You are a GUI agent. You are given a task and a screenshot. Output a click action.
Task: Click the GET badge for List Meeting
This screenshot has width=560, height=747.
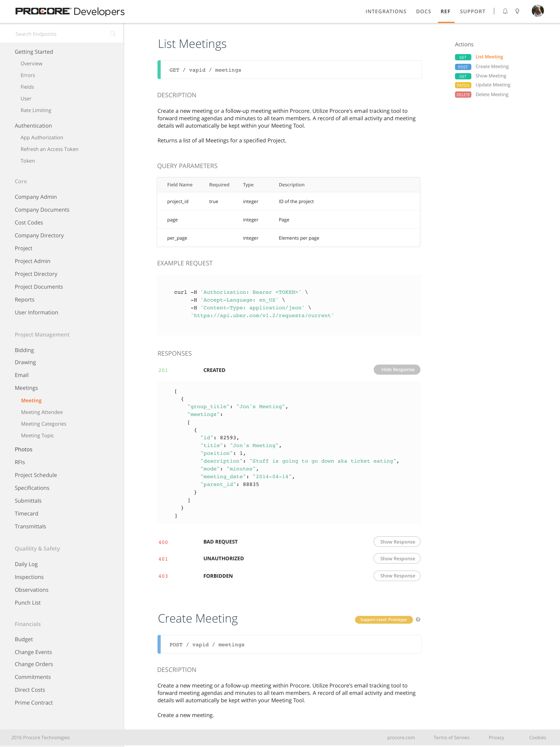pyautogui.click(x=463, y=57)
